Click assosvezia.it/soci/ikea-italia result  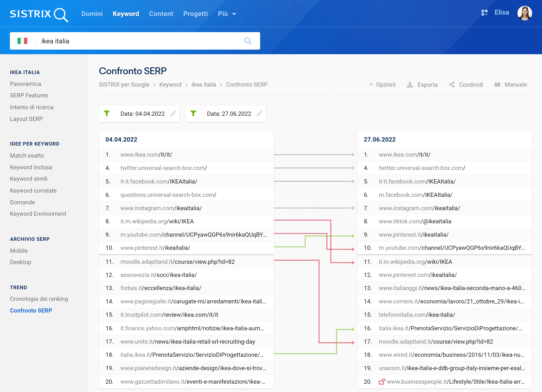[x=159, y=275]
